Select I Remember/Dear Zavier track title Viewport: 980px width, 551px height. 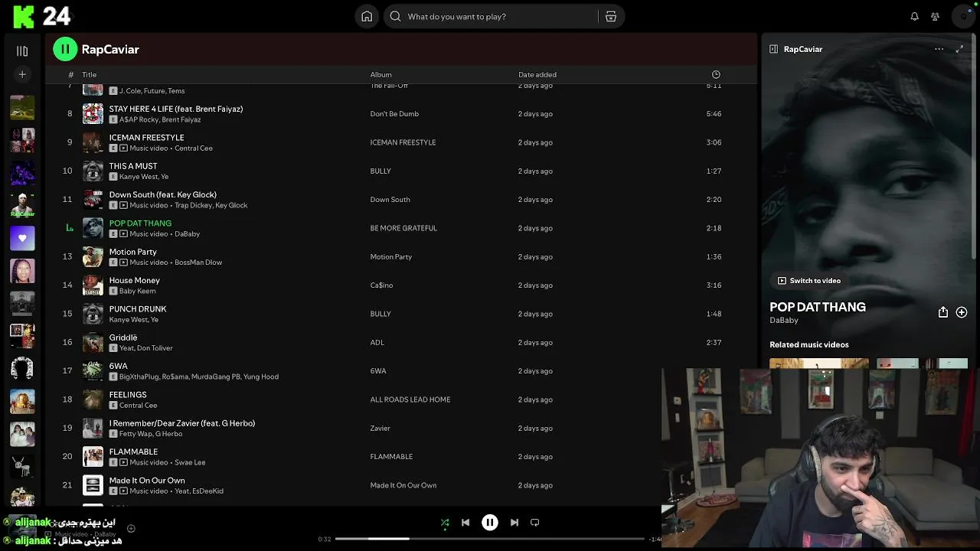(181, 423)
